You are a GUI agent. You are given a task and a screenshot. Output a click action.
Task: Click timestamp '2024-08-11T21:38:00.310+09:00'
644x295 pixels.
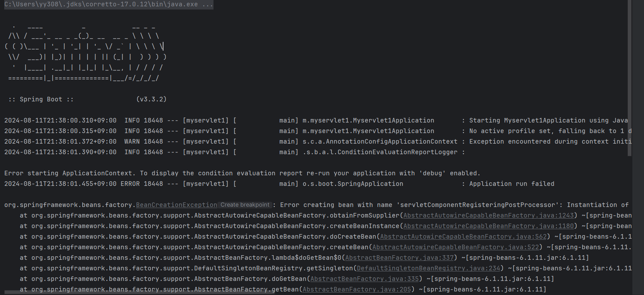(x=60, y=120)
